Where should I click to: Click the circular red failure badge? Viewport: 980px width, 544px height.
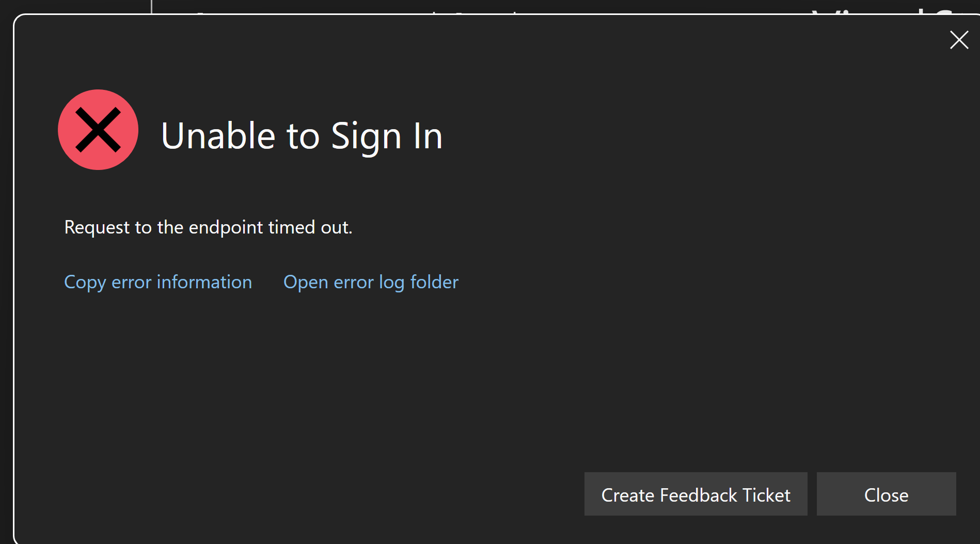98,130
